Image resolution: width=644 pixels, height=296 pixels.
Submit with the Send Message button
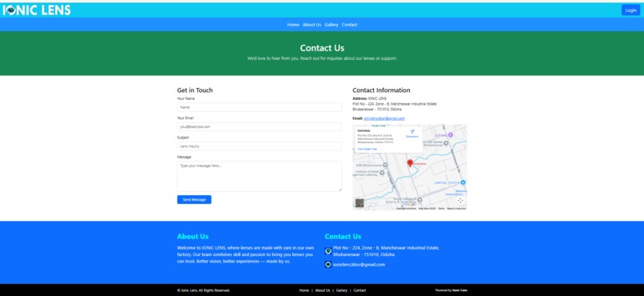coord(194,199)
